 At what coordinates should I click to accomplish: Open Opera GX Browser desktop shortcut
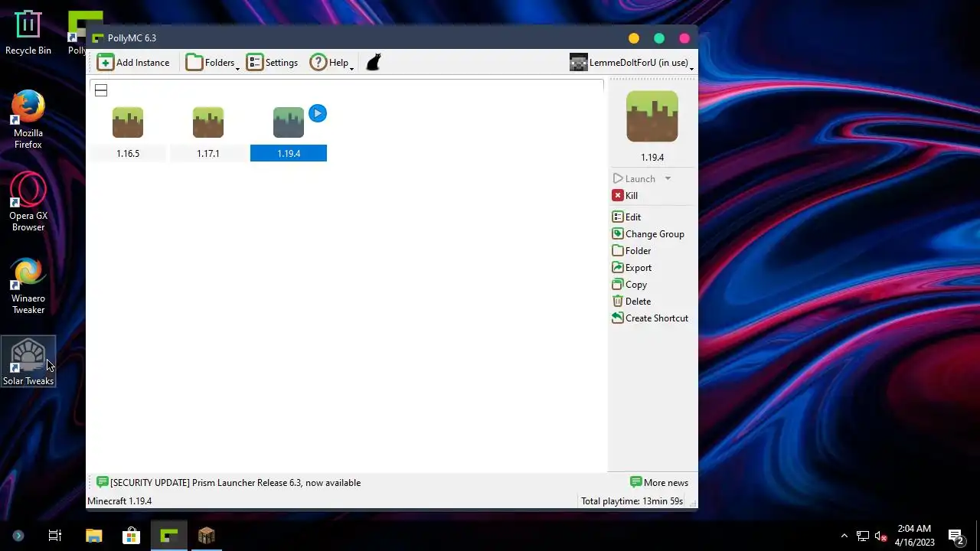pyautogui.click(x=28, y=202)
